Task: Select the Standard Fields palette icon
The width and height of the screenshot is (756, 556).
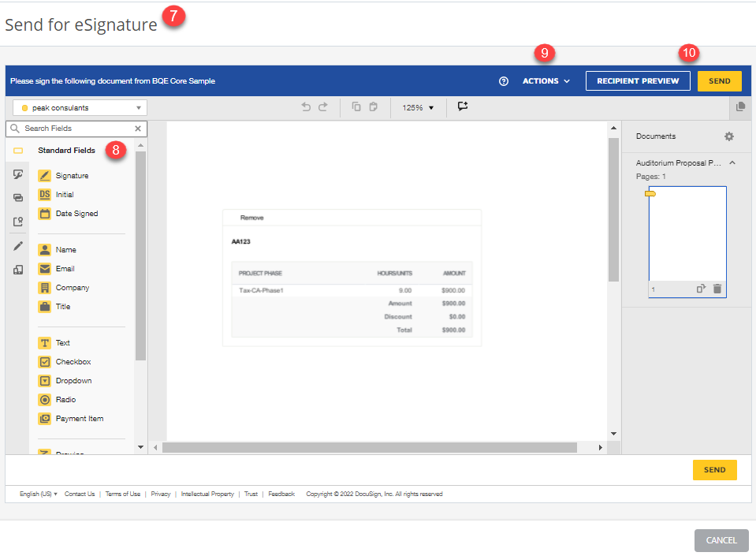Action: click(18, 151)
